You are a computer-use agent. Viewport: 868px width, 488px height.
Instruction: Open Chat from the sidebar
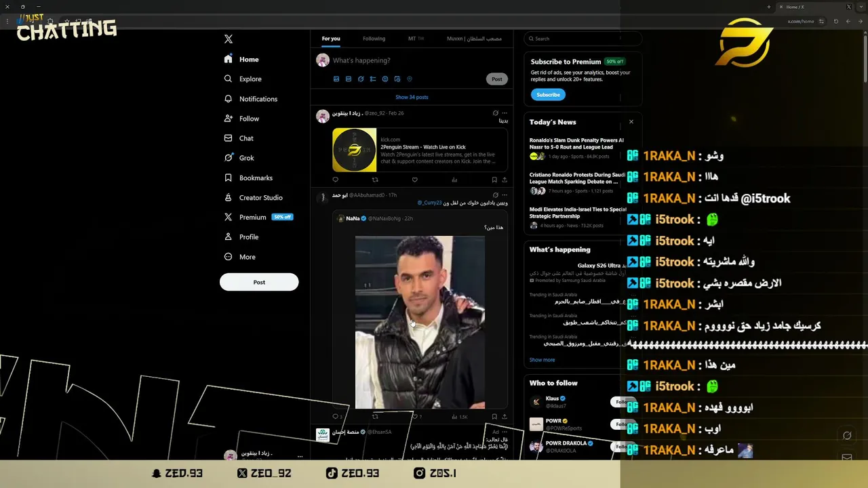pyautogui.click(x=239, y=138)
